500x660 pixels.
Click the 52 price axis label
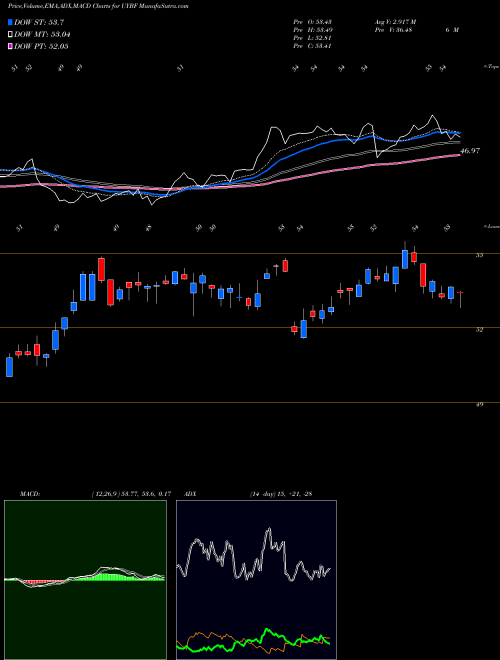click(x=479, y=330)
